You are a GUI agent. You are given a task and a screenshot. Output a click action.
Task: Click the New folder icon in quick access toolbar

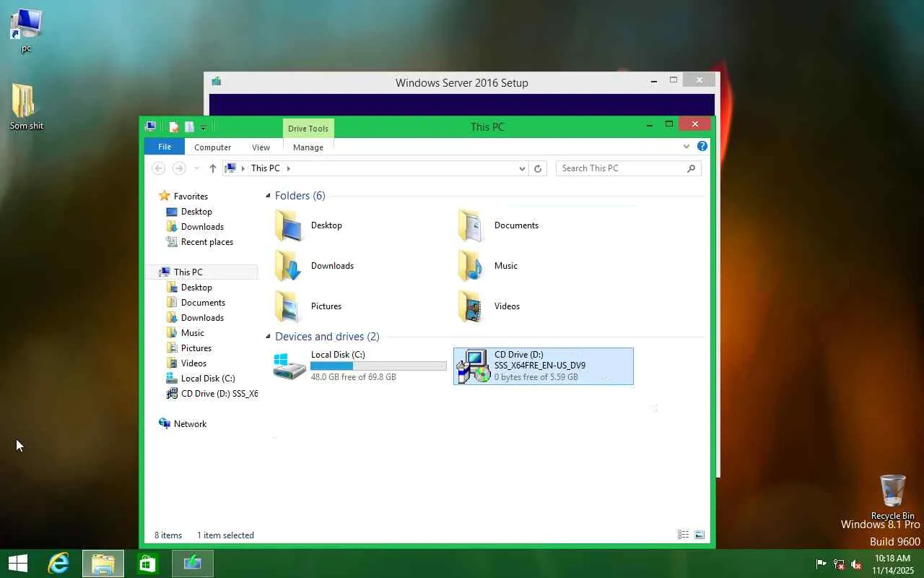(189, 126)
